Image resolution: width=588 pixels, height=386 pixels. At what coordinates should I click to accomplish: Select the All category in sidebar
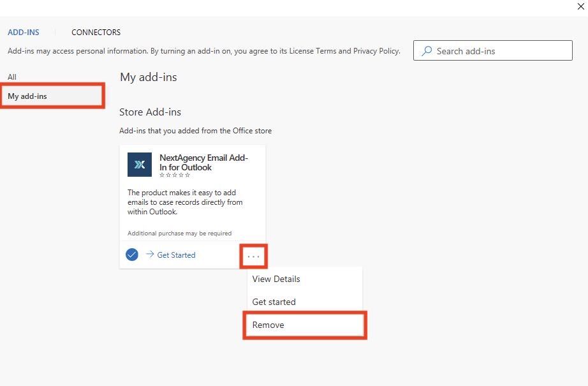(12, 77)
